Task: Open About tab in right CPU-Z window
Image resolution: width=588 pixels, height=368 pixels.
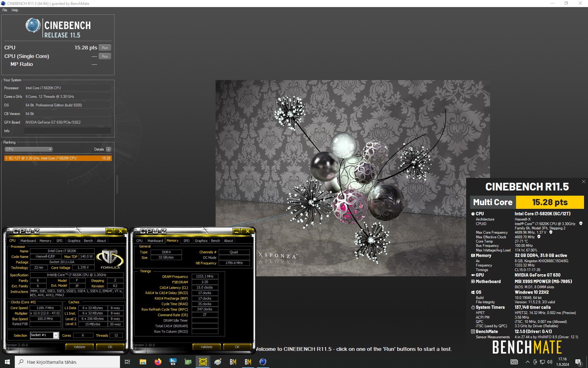Action: click(228, 241)
